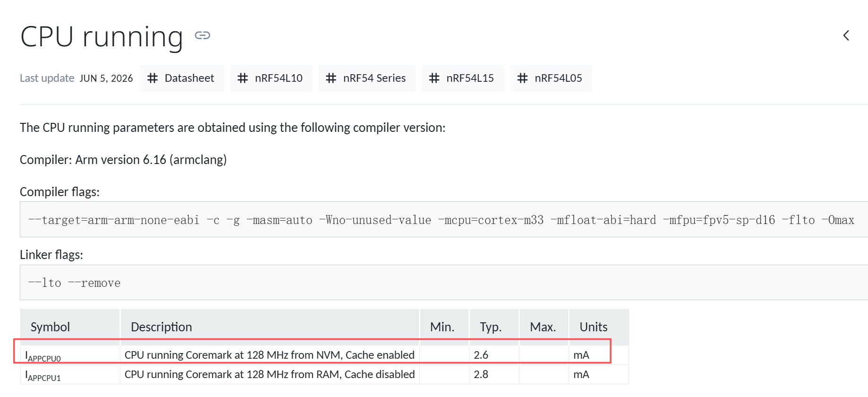This screenshot has width=868, height=397.
Task: Open the nRF54L05 tag
Action: pos(551,78)
